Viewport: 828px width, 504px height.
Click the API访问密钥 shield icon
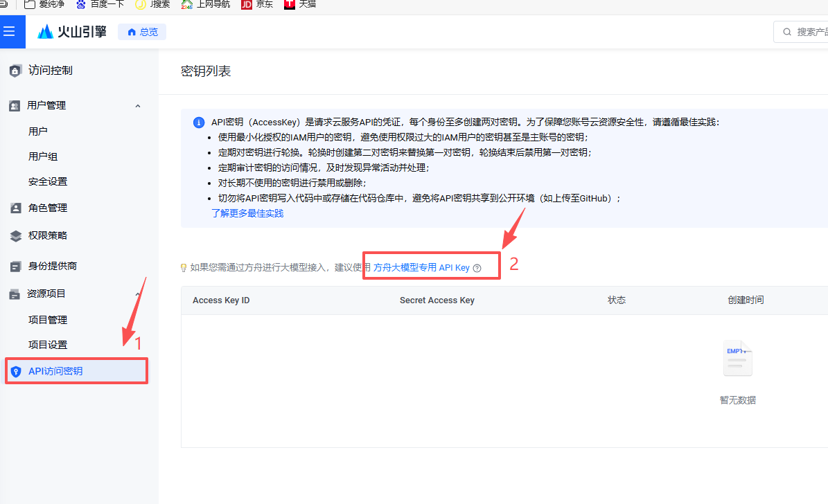pyautogui.click(x=16, y=372)
